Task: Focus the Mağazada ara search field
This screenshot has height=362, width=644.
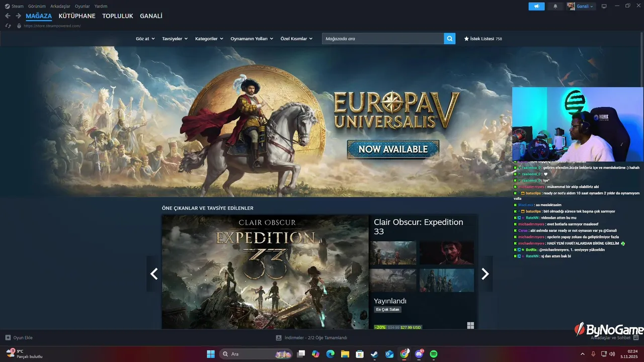Action: coord(383,39)
